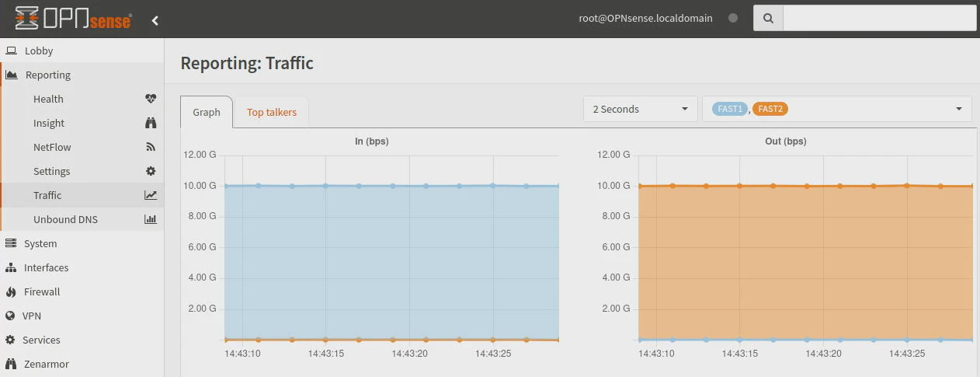Click the Traffic line-chart icon
This screenshot has width=980, height=377.
click(x=151, y=195)
